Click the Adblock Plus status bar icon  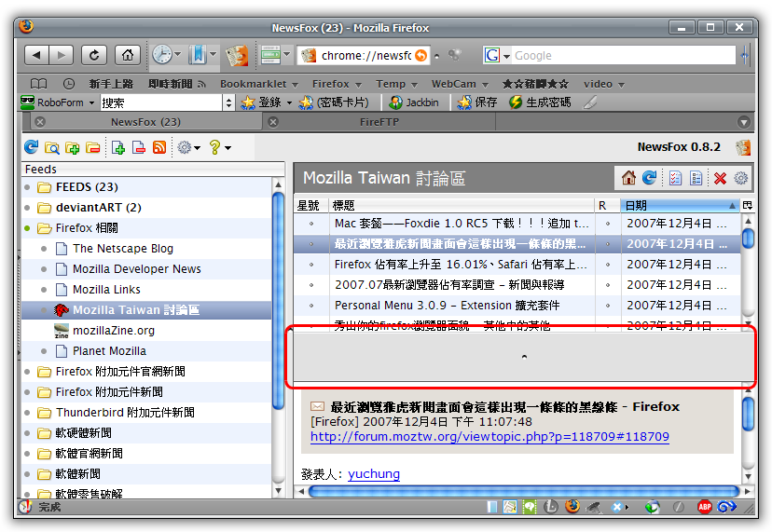point(705,507)
